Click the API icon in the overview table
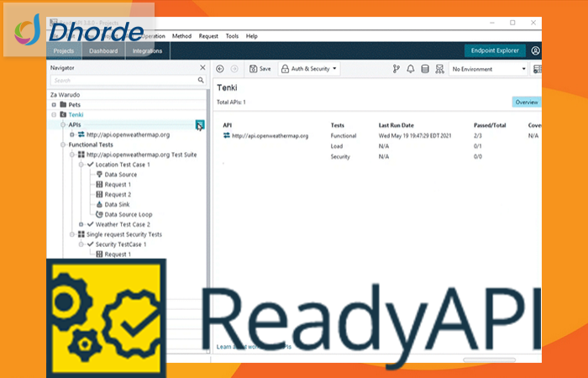 coord(227,135)
